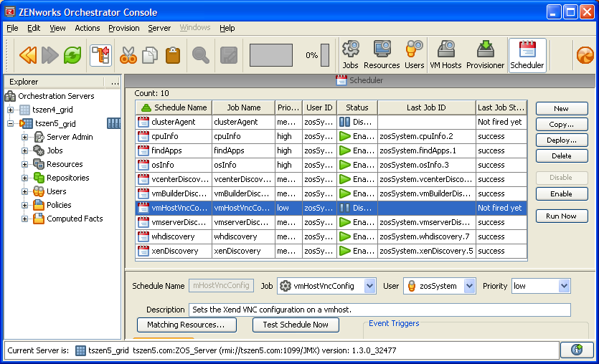The width and height of the screenshot is (599, 364).
Task: Expand the Jobs tree node
Action: coord(24,150)
